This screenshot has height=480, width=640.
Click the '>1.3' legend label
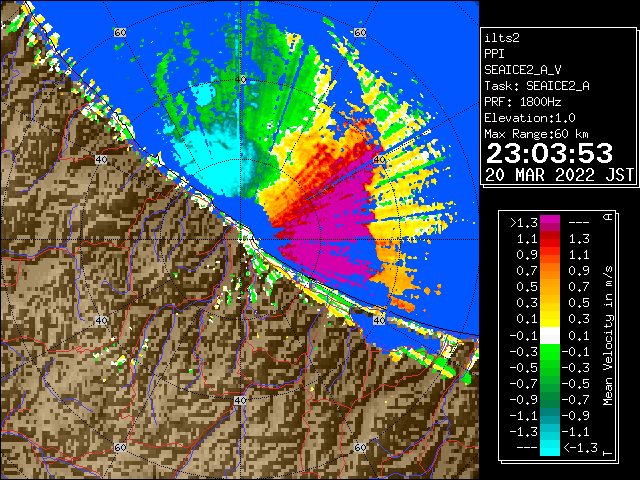point(524,223)
